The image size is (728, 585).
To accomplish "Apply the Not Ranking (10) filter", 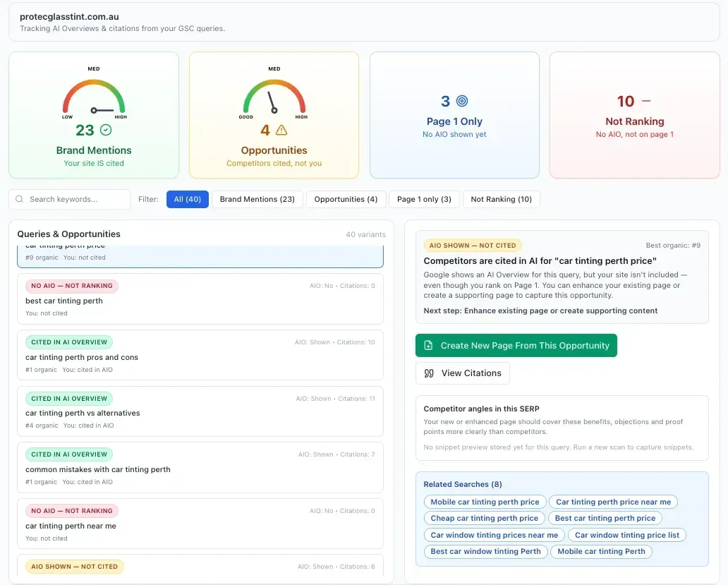I will pyautogui.click(x=501, y=200).
